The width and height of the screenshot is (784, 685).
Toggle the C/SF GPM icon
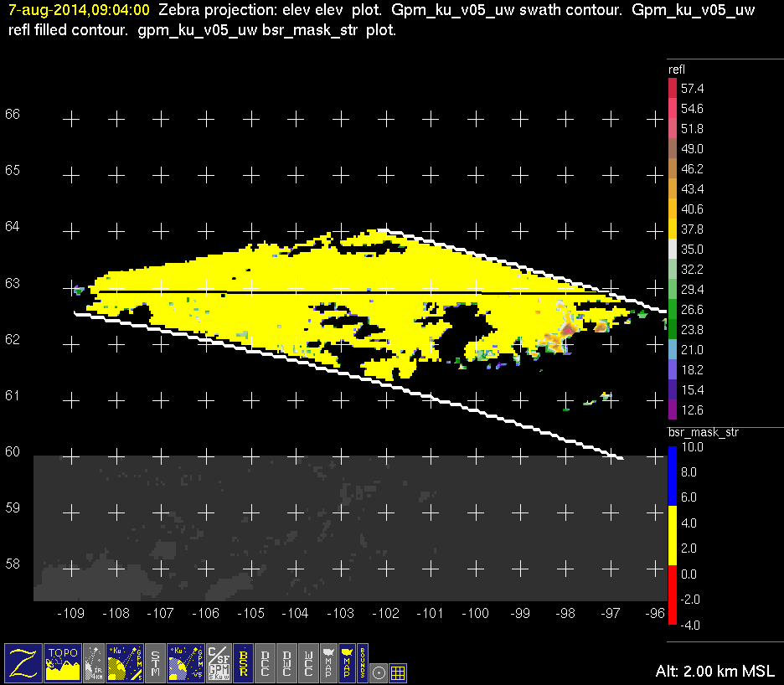218,662
